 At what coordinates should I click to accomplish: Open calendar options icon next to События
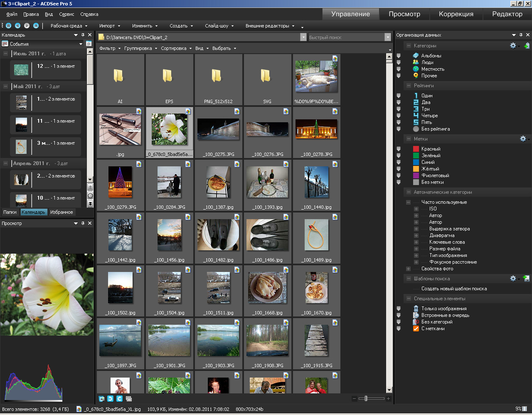(89, 44)
